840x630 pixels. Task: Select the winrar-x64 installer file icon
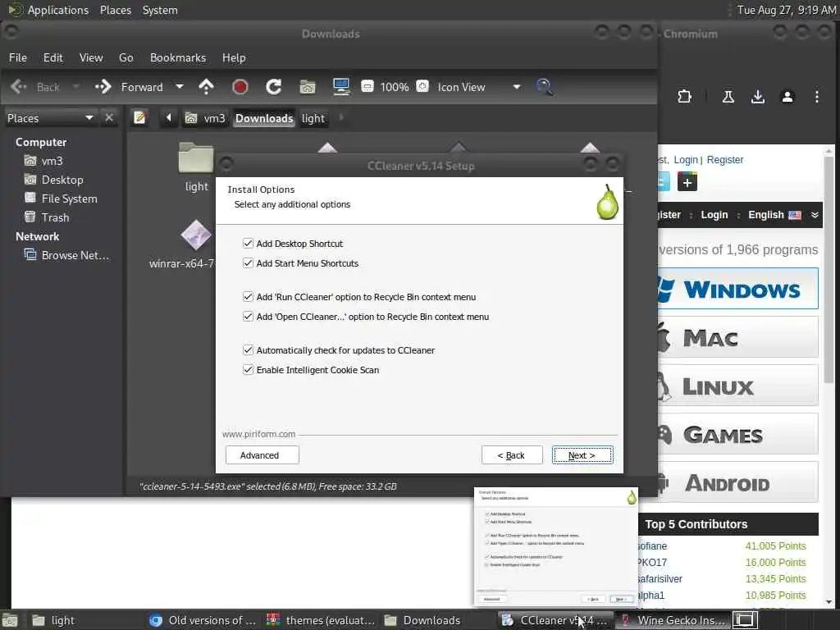tap(195, 235)
